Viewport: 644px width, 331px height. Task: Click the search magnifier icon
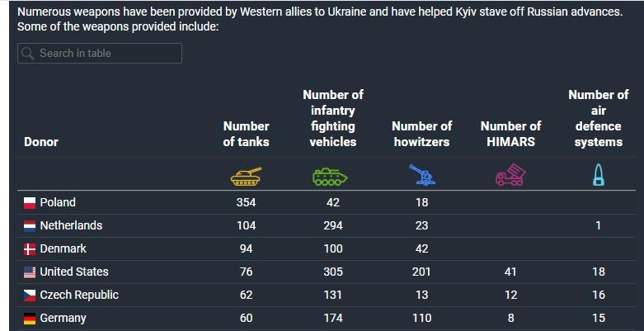click(28, 54)
